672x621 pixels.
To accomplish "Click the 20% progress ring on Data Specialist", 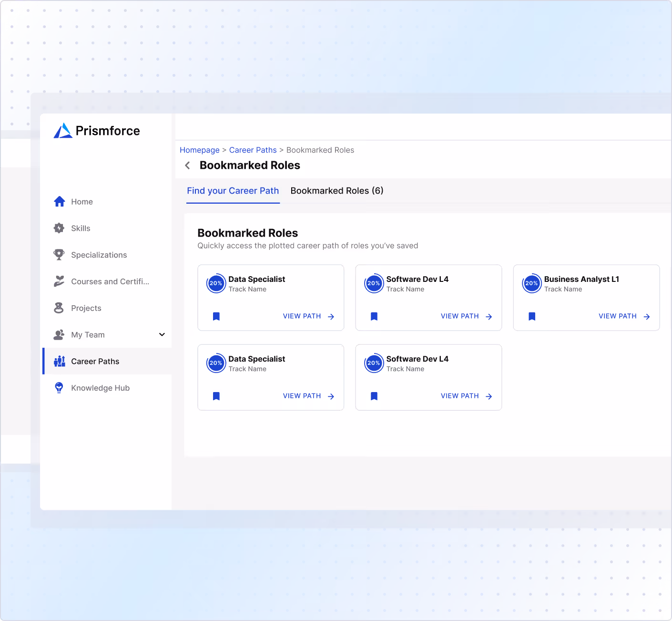I will [x=215, y=283].
